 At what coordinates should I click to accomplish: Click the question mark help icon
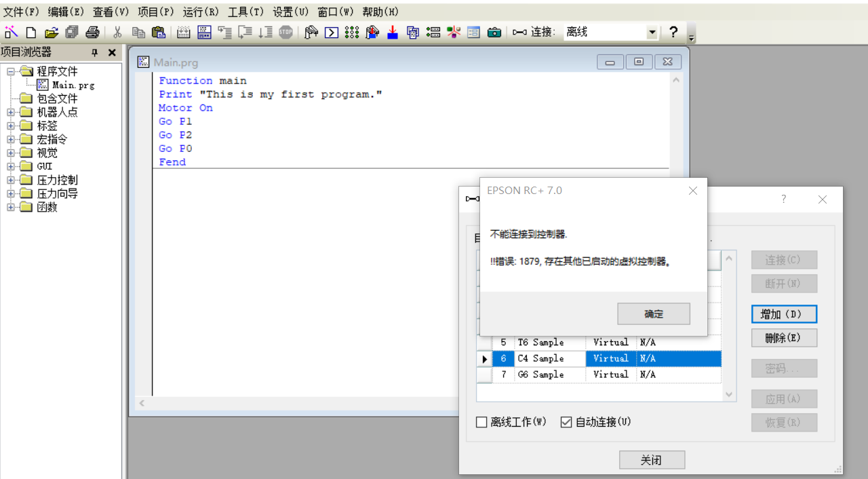673,32
